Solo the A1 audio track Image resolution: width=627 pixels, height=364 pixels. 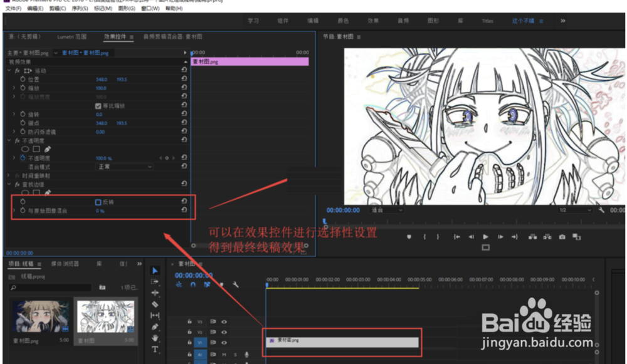click(x=235, y=355)
